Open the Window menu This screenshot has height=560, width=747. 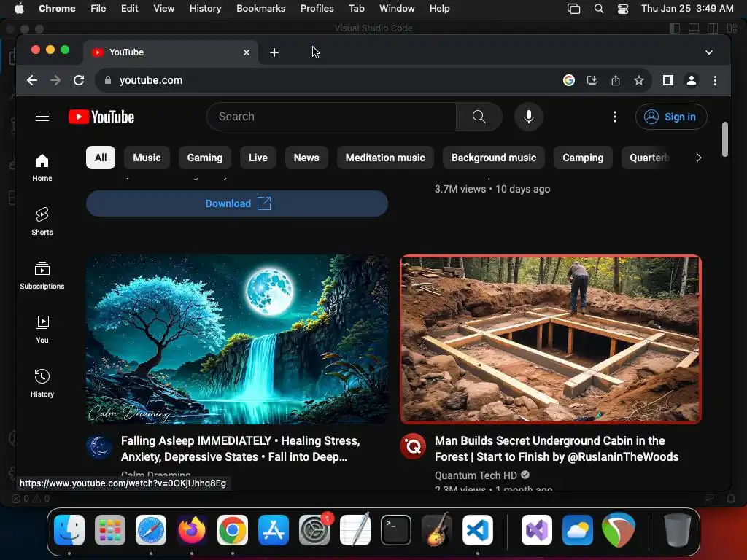(x=397, y=8)
